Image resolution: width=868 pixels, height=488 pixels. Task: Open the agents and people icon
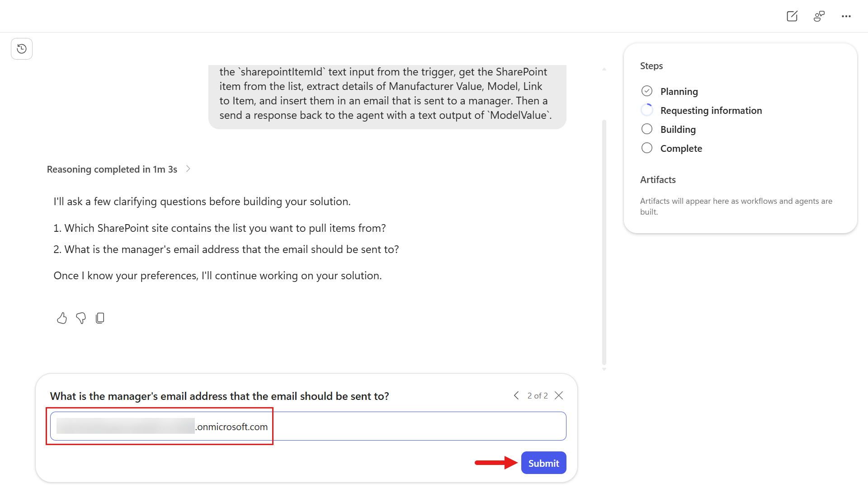pyautogui.click(x=819, y=16)
